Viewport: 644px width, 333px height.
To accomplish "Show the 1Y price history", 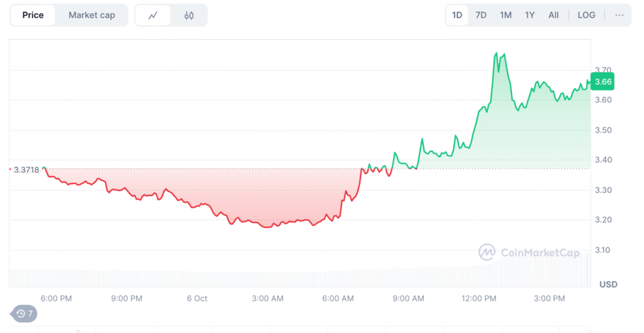I will coord(530,15).
